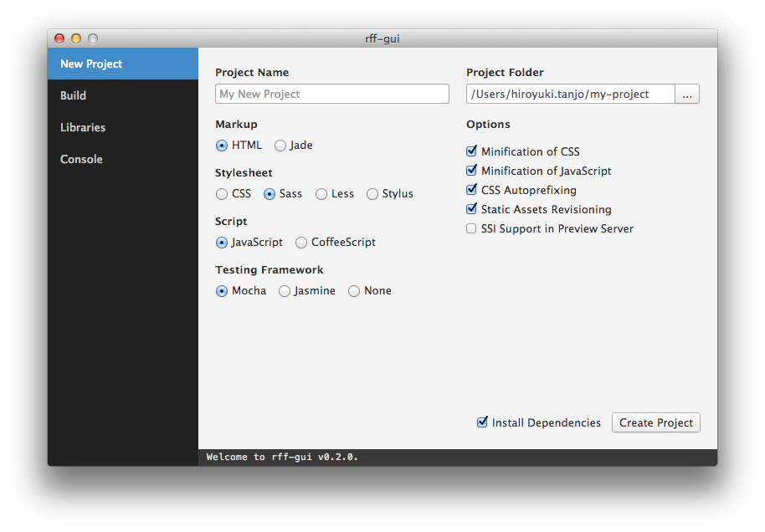This screenshot has height=532, width=765.
Task: Click the Stylesheet heading
Action: (x=244, y=172)
